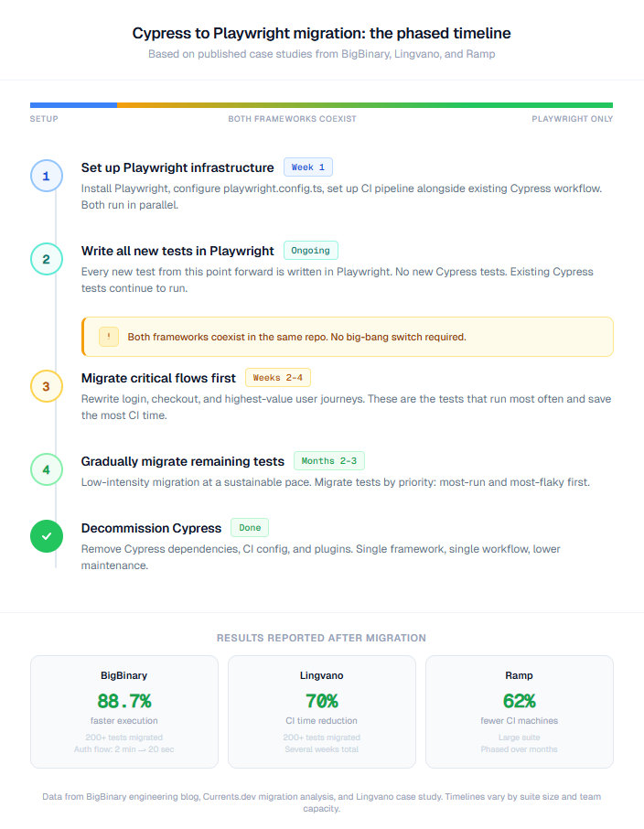
Task: Click the green checkmark Decommission icon
Action: [47, 536]
